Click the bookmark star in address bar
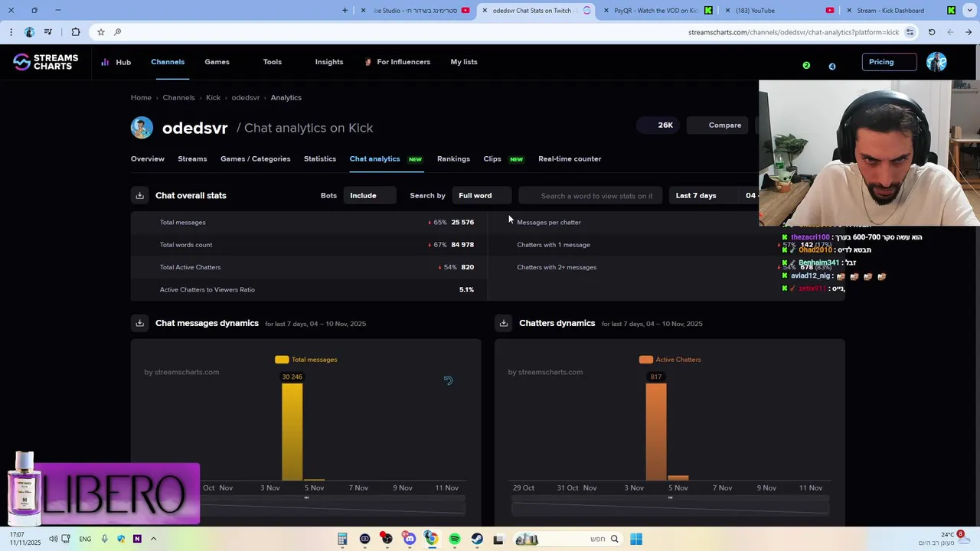The height and width of the screenshot is (551, 980). tap(100, 32)
